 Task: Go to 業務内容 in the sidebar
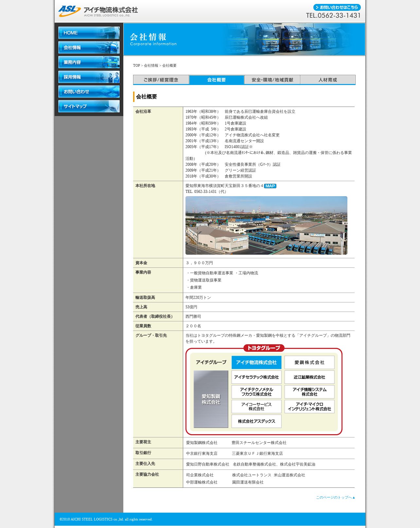coord(89,62)
